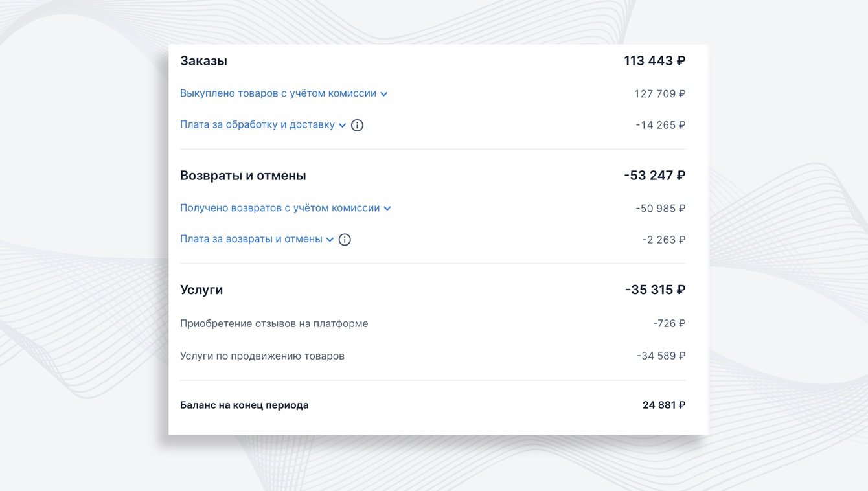Image resolution: width=868 pixels, height=491 pixels.
Task: Click the -35 315 ₽ services total
Action: click(655, 290)
